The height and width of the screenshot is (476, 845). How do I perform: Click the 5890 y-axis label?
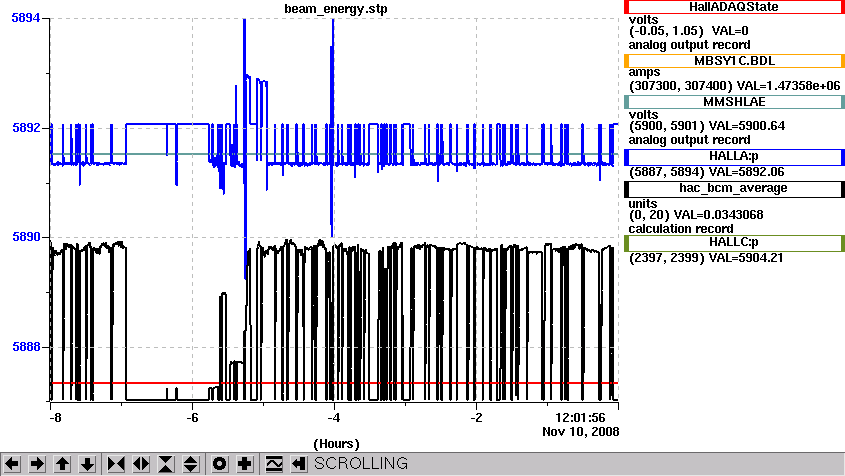[26, 237]
